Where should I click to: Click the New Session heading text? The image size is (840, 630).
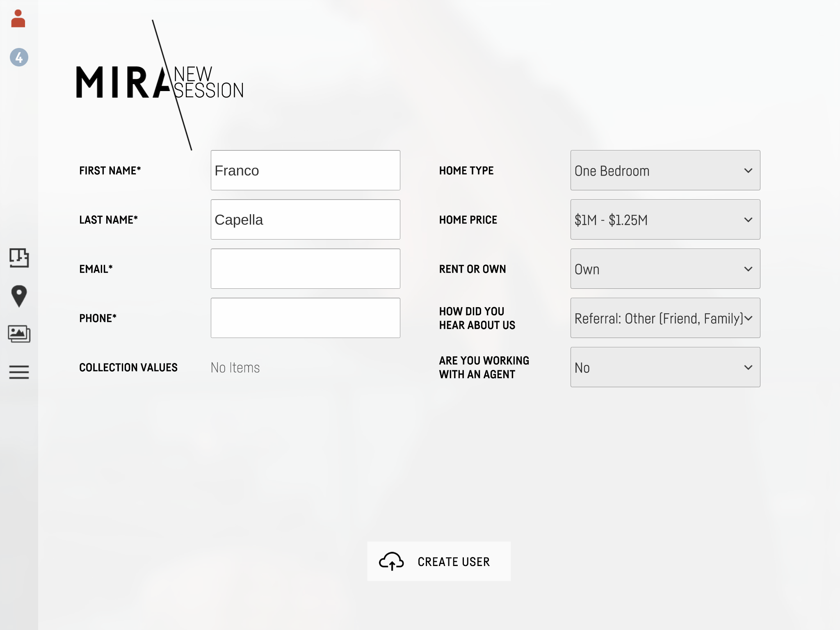tap(209, 83)
